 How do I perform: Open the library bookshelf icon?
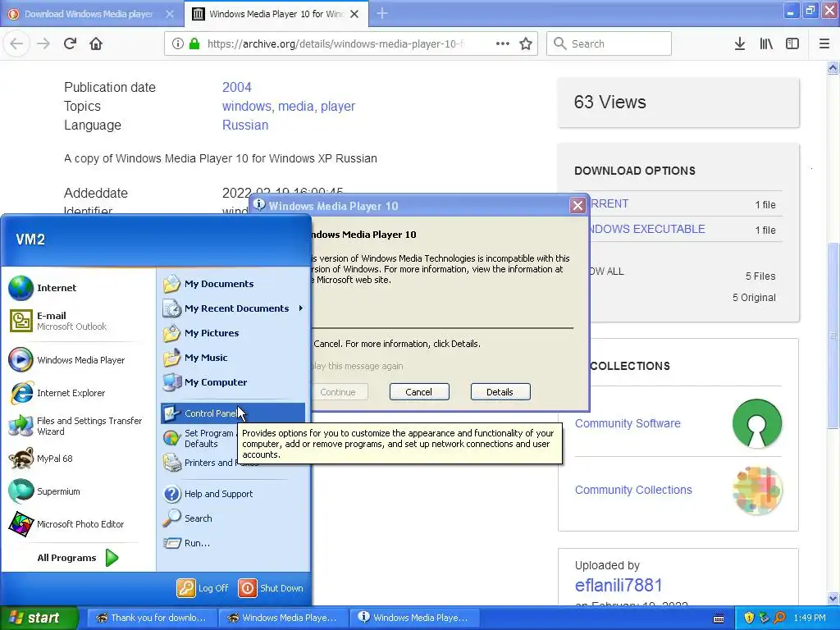[766, 43]
